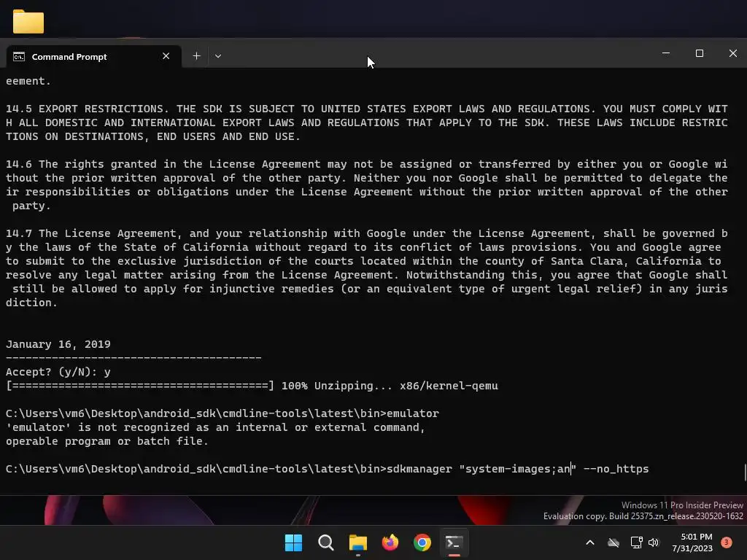Click the Command Prompt tab icon
The image size is (747, 560).
tap(19, 57)
